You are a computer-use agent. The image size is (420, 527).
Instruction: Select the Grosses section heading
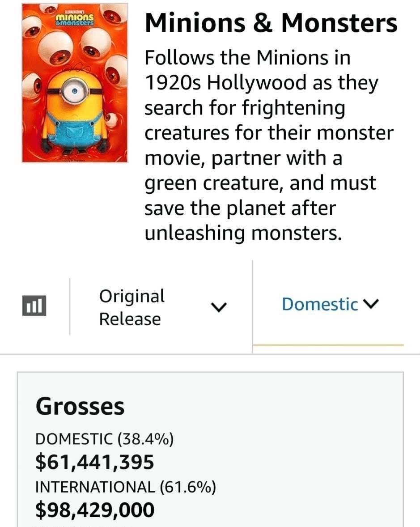(x=80, y=406)
